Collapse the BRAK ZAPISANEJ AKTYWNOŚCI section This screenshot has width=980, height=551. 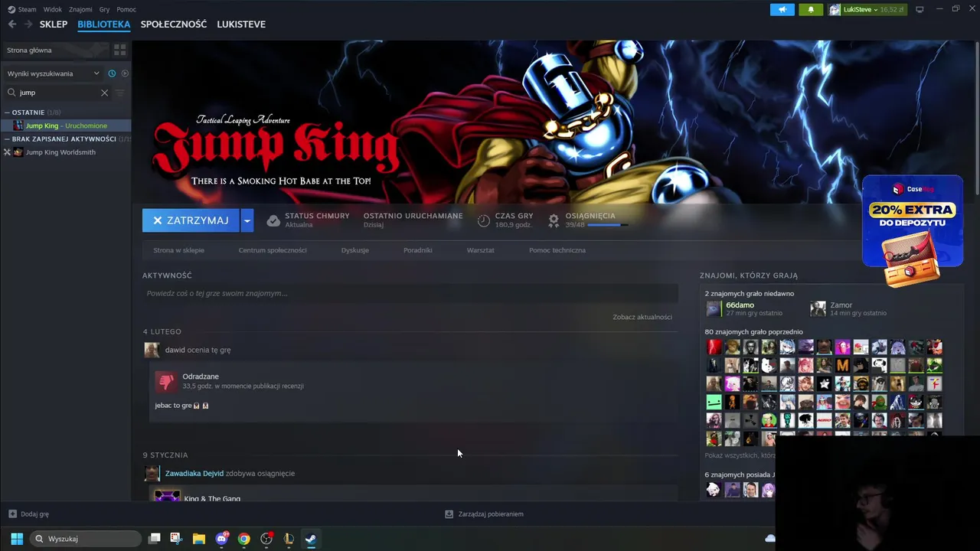point(7,139)
